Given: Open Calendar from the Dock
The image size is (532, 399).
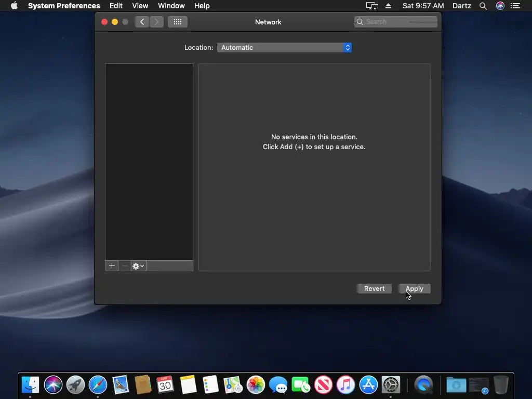Looking at the screenshot, I should coord(165,385).
